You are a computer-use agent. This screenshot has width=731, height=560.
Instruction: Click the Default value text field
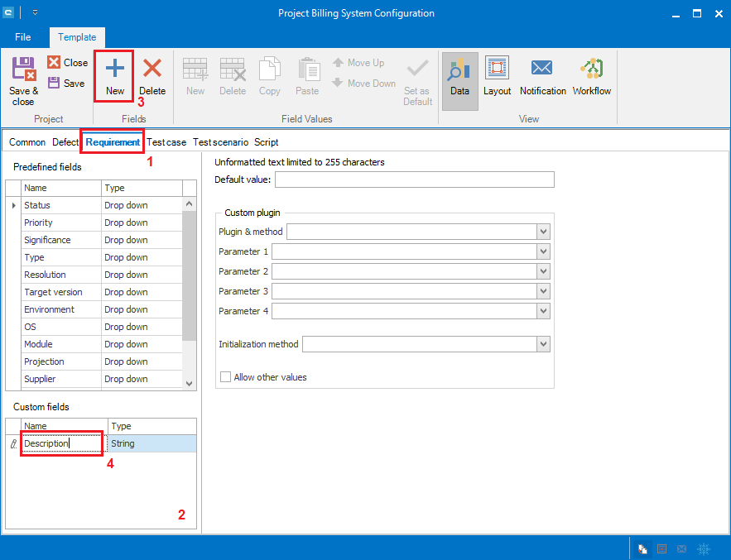point(414,179)
